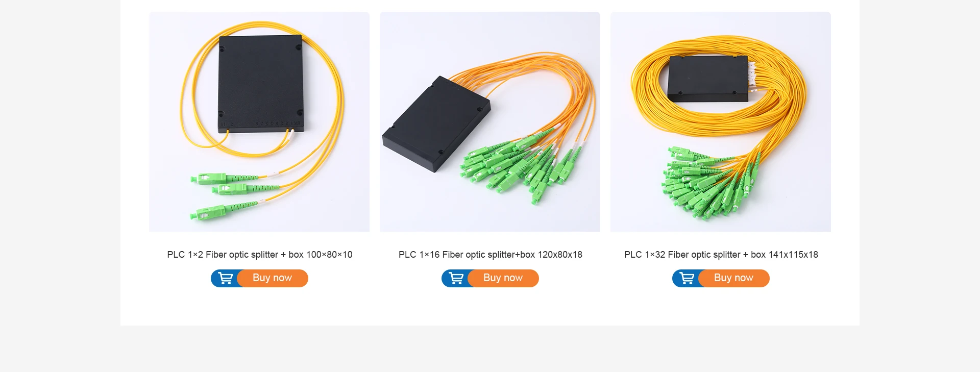Open PLC 1×32 Fiber optic splitter title
Screen dimensions: 980x372
[x=721, y=255]
